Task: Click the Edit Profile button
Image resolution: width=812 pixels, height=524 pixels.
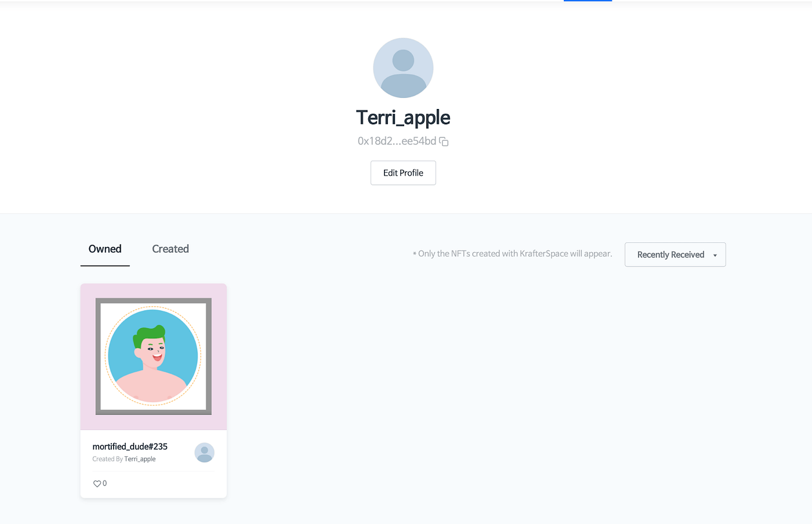Action: pyautogui.click(x=403, y=173)
